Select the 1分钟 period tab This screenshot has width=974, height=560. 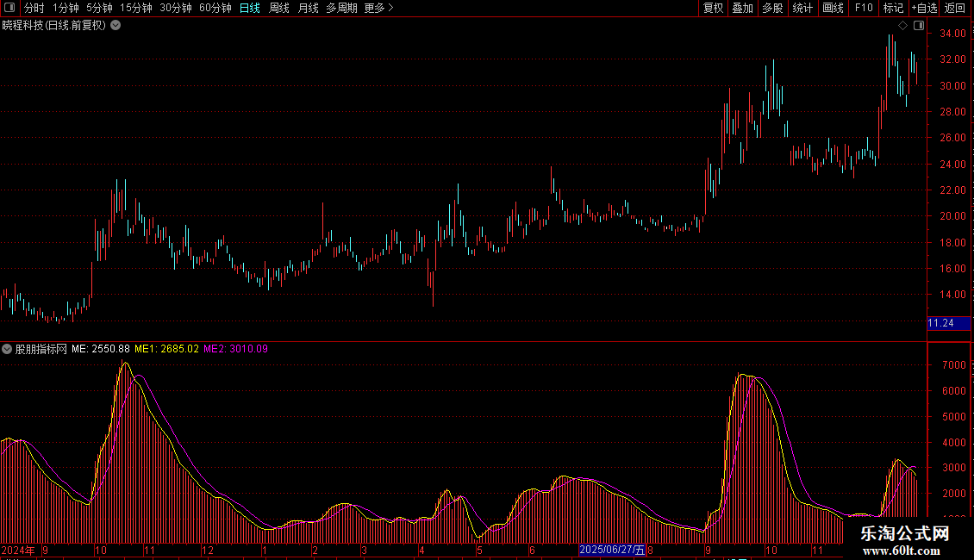pos(66,8)
